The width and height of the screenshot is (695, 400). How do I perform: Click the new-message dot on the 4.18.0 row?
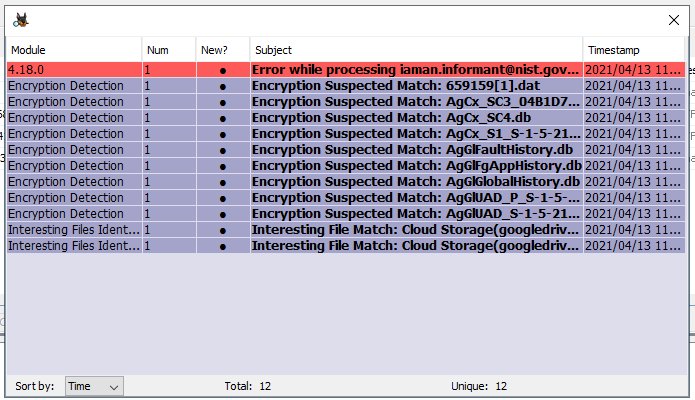(x=223, y=71)
